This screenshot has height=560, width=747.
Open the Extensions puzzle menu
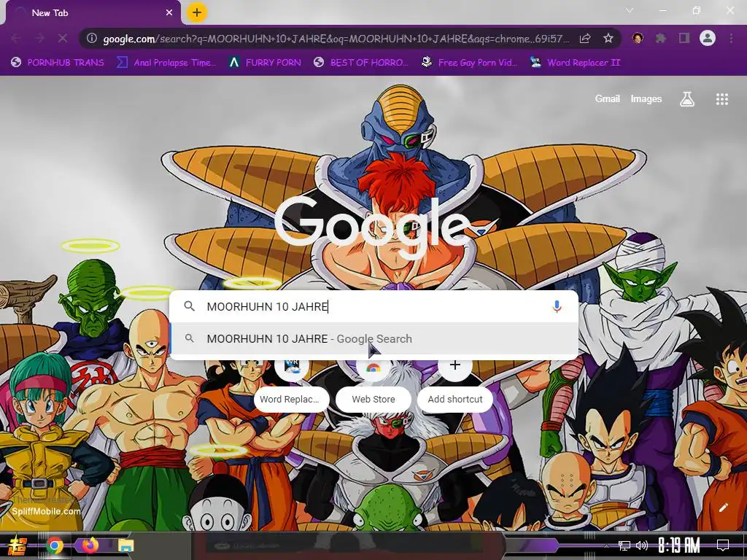[x=661, y=38]
